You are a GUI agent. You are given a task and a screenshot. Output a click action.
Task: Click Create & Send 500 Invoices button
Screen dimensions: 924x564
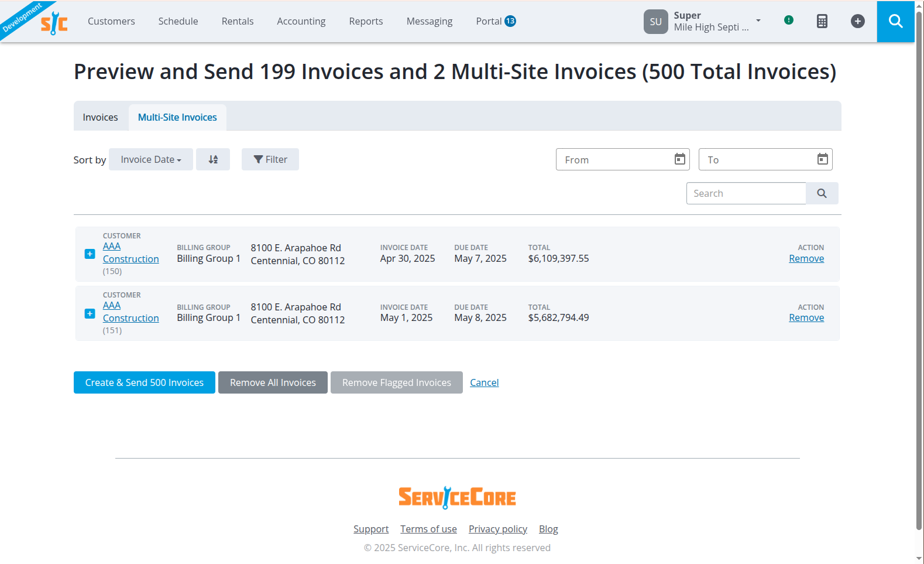click(145, 382)
